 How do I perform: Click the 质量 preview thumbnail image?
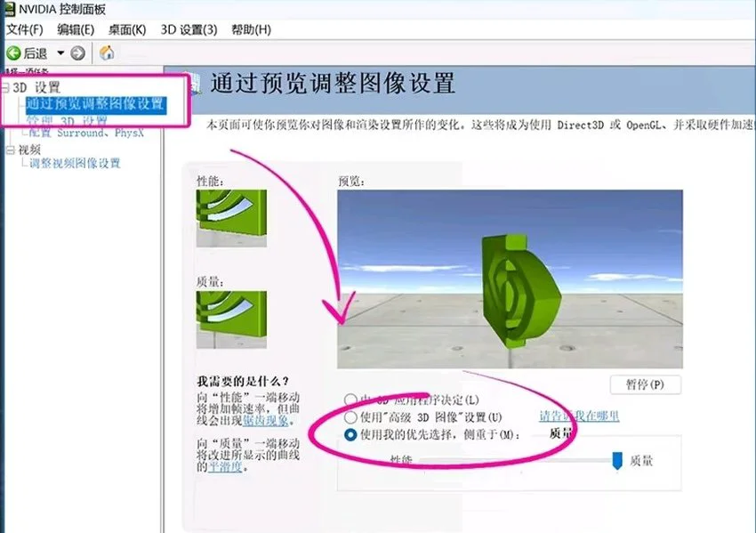[x=221, y=318]
